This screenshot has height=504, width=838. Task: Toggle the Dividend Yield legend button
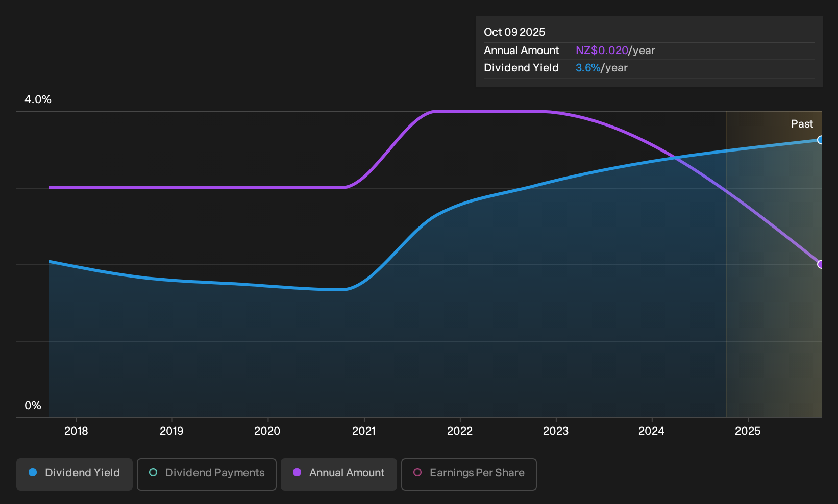(75, 474)
